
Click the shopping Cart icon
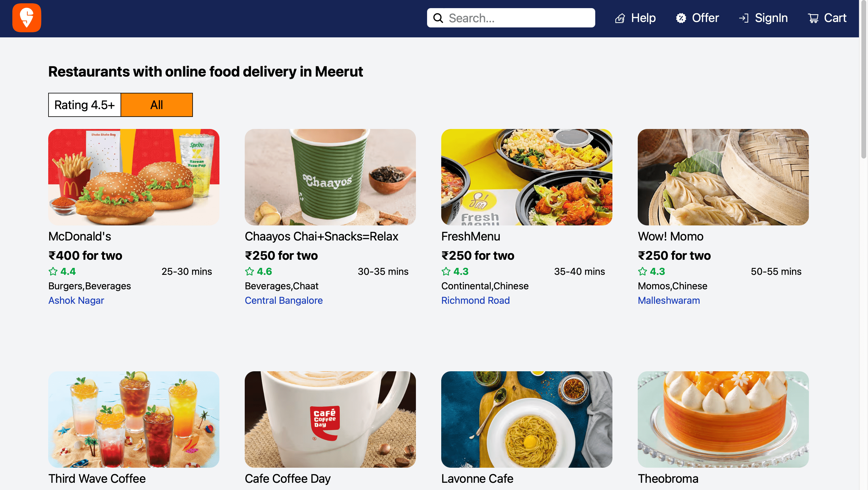tap(813, 18)
